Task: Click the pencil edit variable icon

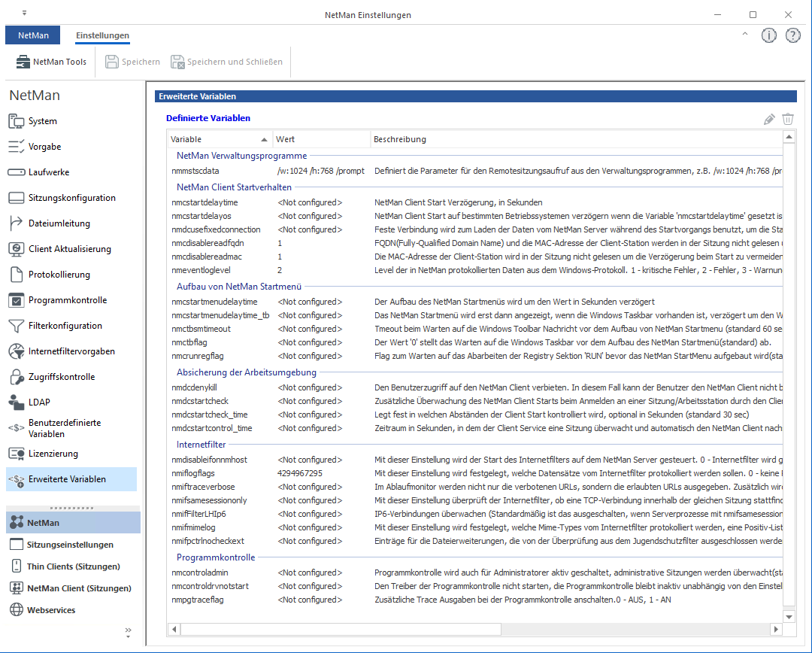Action: (x=769, y=119)
